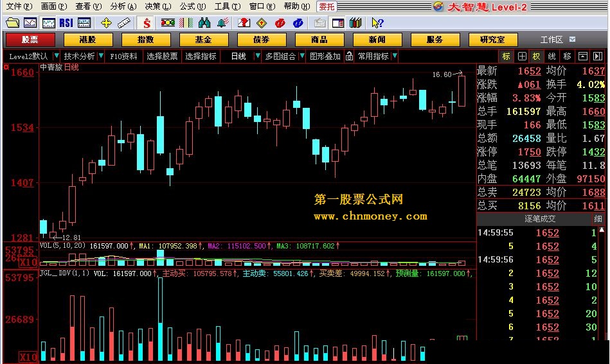Toggle the 标 marker button
This screenshot has height=364, width=610.
pyautogui.click(x=506, y=56)
